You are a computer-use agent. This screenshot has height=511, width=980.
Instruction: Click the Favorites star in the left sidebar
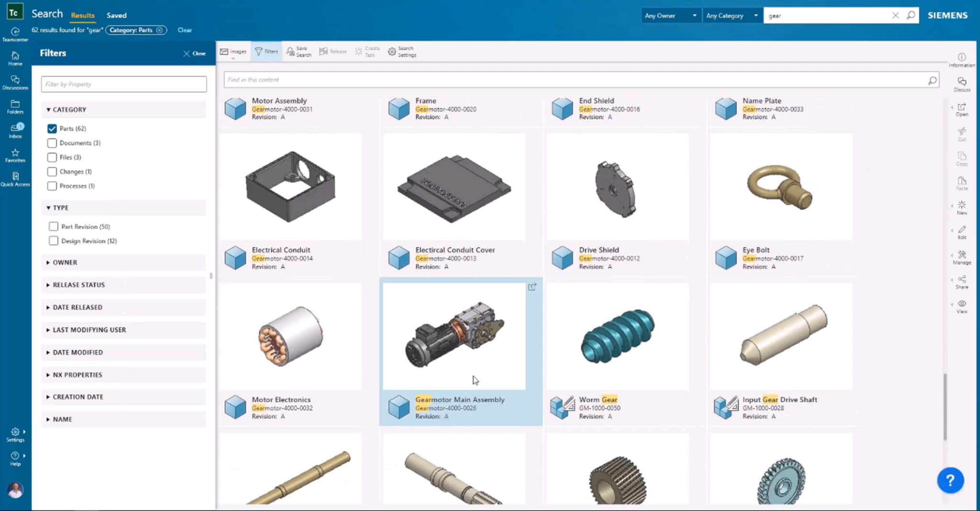coord(15,154)
